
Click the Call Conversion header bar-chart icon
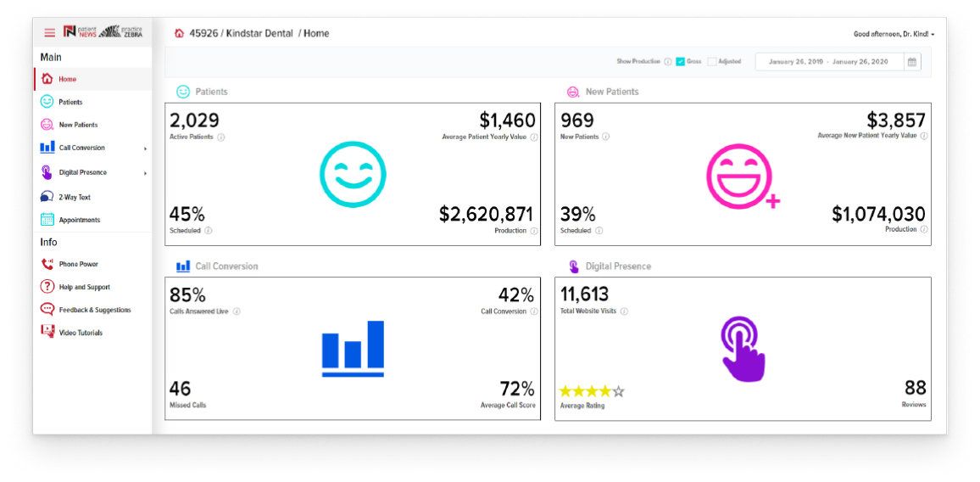point(183,266)
